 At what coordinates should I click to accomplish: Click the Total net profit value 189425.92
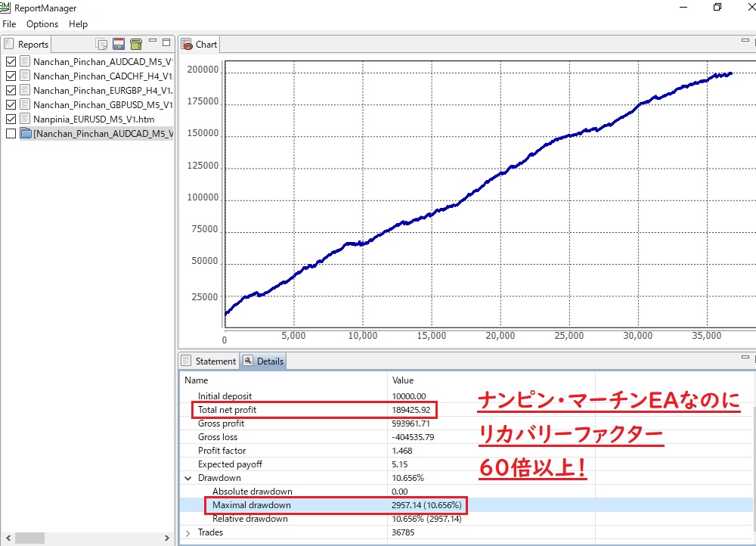[x=411, y=410]
